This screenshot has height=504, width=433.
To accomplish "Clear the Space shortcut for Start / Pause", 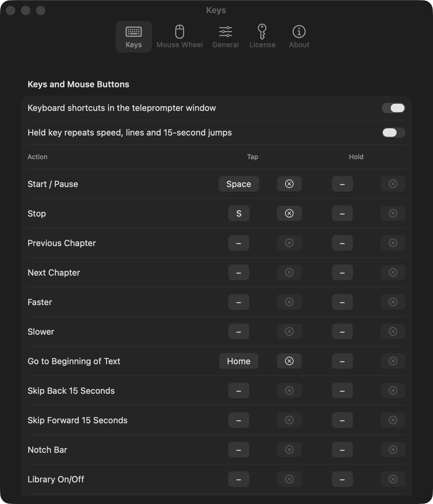I will (x=289, y=184).
